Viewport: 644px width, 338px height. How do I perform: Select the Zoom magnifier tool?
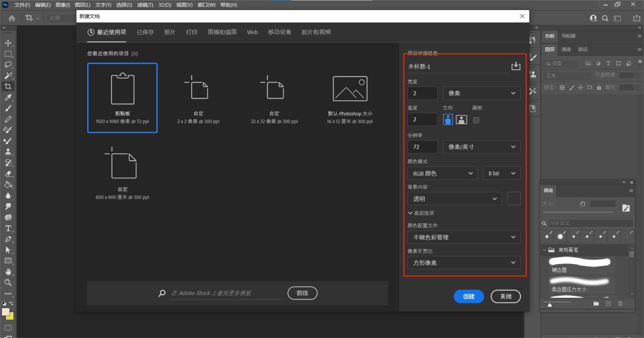click(8, 282)
